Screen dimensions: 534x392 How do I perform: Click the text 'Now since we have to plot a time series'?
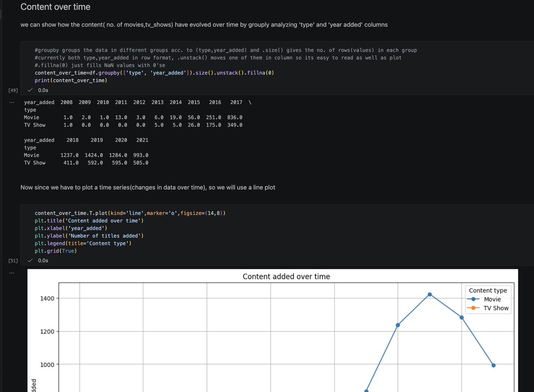[148, 187]
